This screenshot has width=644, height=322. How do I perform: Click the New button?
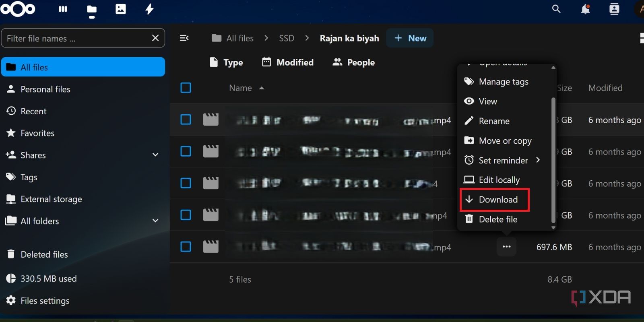point(410,38)
